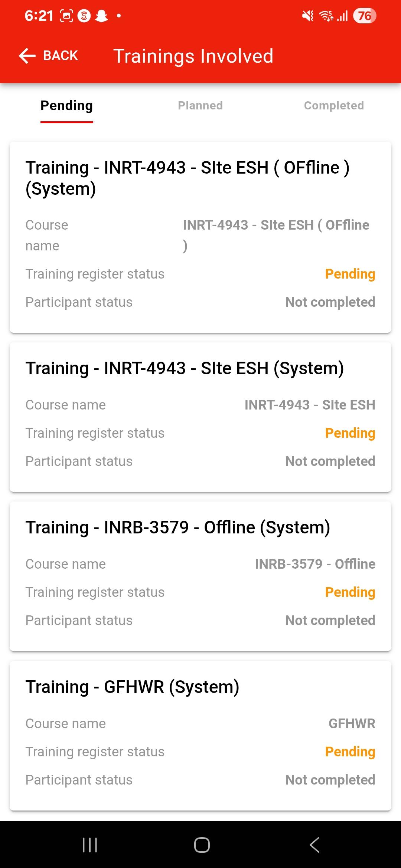This screenshot has width=401, height=868.
Task: Tap the screenshot notification icon
Action: pyautogui.click(x=66, y=16)
